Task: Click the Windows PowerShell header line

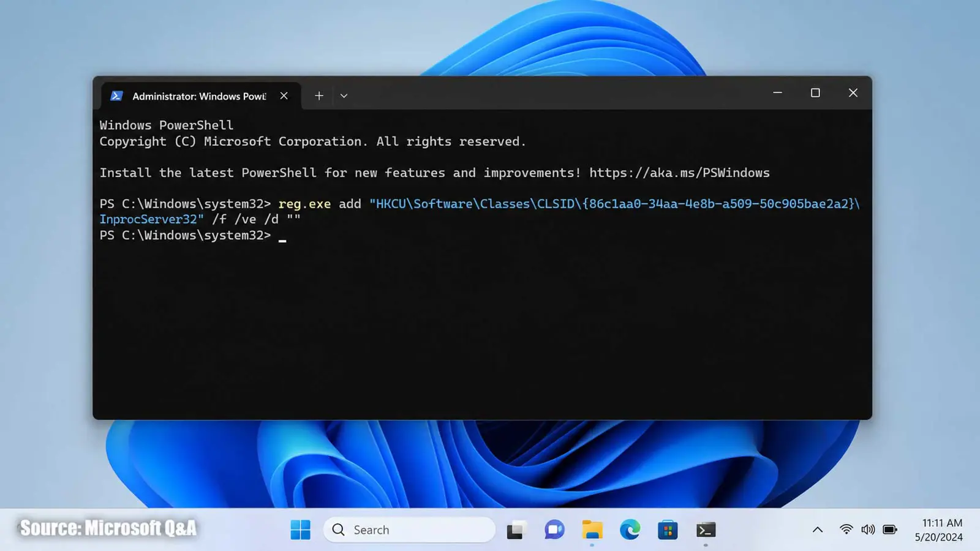Action: click(167, 125)
